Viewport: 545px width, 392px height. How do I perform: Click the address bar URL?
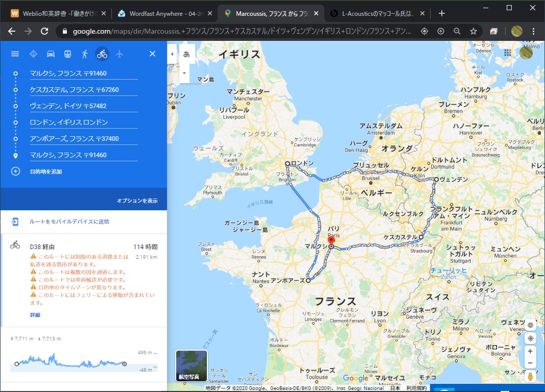tap(242, 32)
